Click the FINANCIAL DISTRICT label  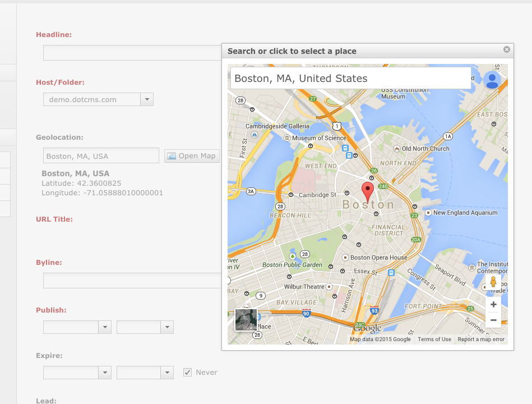pos(388,230)
